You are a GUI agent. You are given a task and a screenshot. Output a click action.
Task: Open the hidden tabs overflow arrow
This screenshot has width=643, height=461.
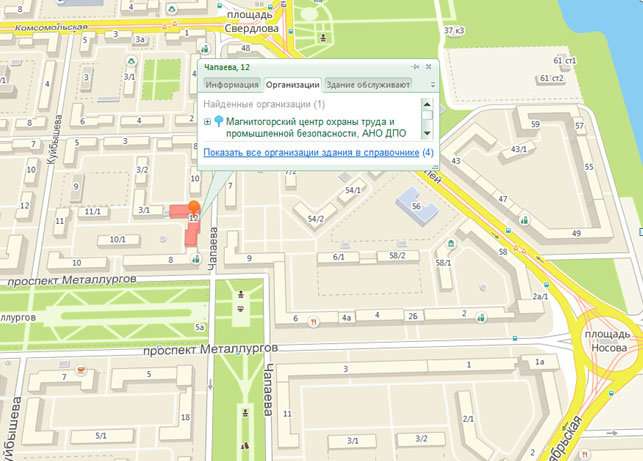433,85
